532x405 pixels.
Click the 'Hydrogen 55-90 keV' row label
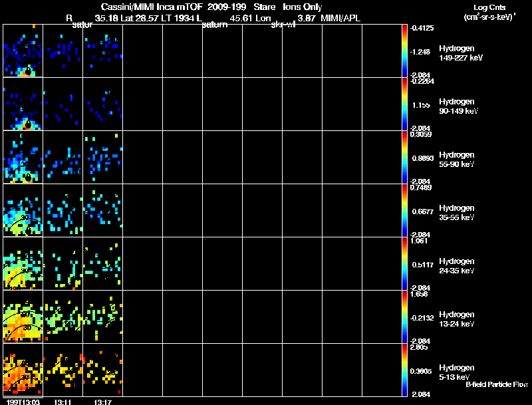[457, 160]
